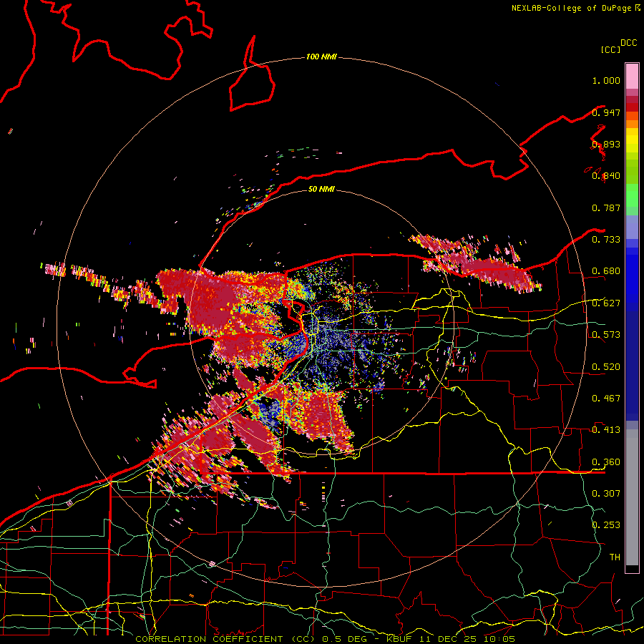The height and width of the screenshot is (644, 644).
Task: Click the 0.733 value on color scale
Action: click(606, 240)
